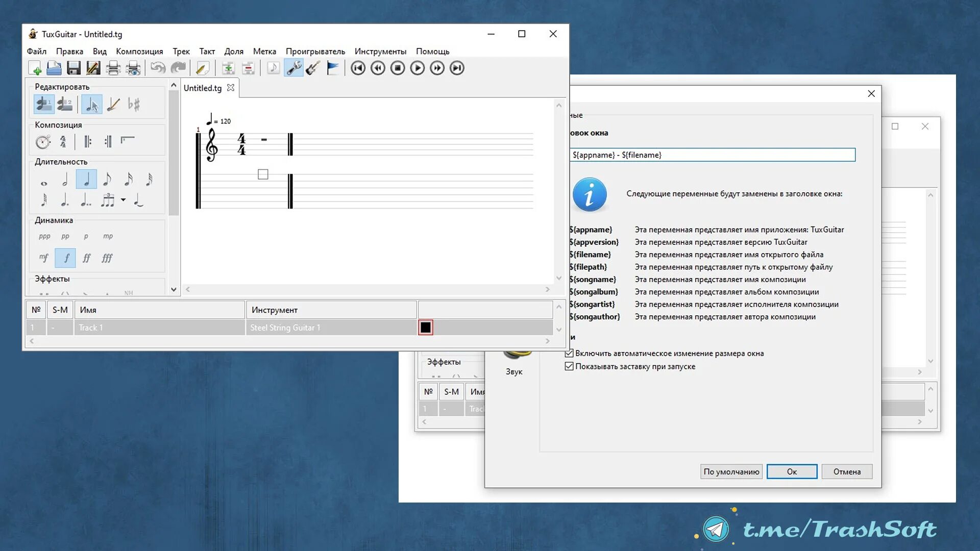Stop playback button
The width and height of the screenshot is (980, 551).
pyautogui.click(x=398, y=68)
